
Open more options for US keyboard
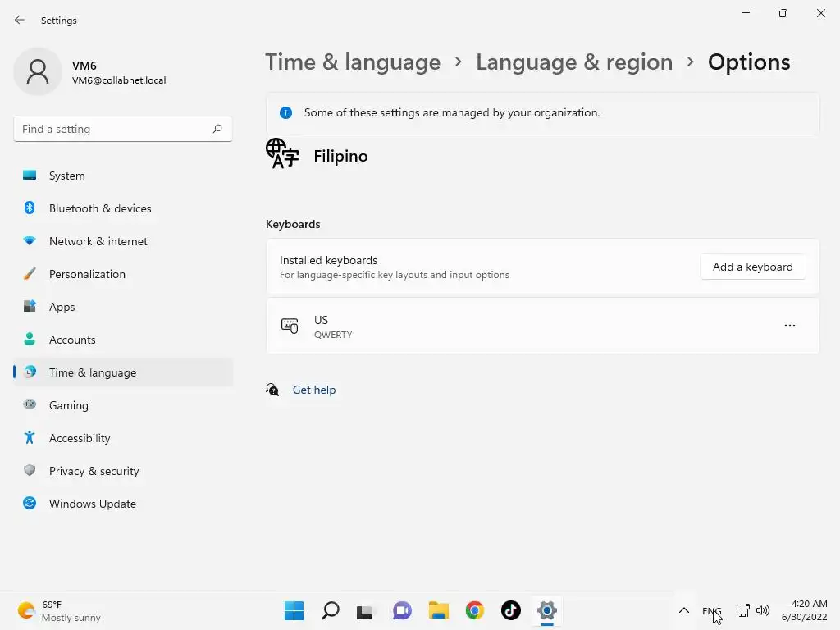(x=789, y=326)
